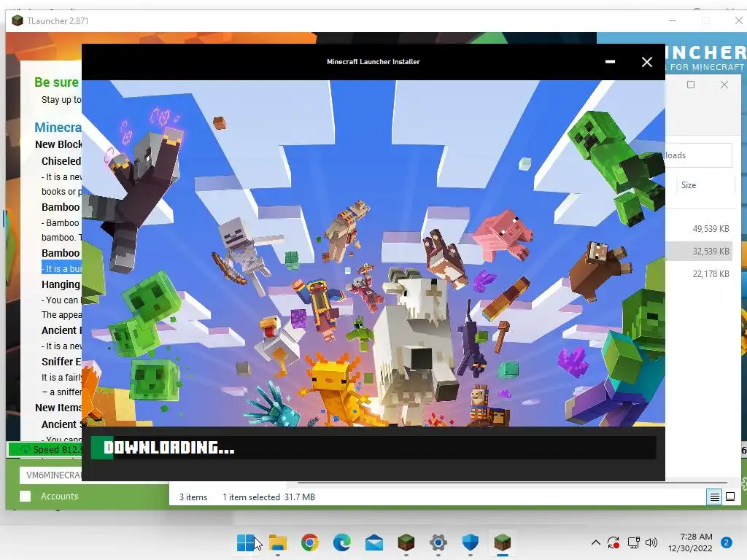Open the clock showing 7:28 AM
The width and height of the screenshot is (747, 560).
point(690,542)
